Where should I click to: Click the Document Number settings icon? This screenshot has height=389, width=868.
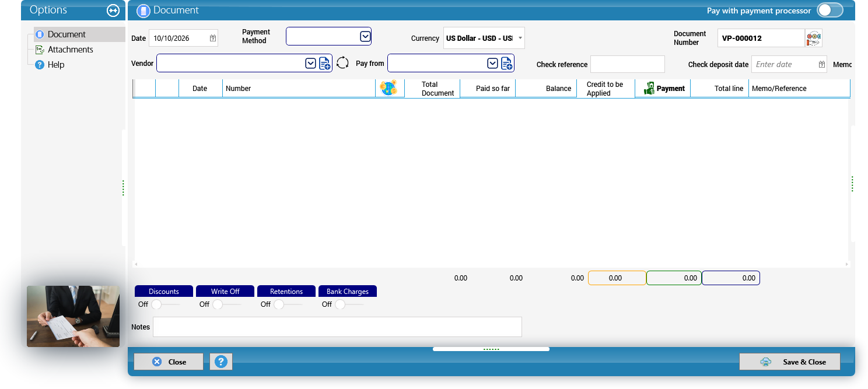coord(814,38)
